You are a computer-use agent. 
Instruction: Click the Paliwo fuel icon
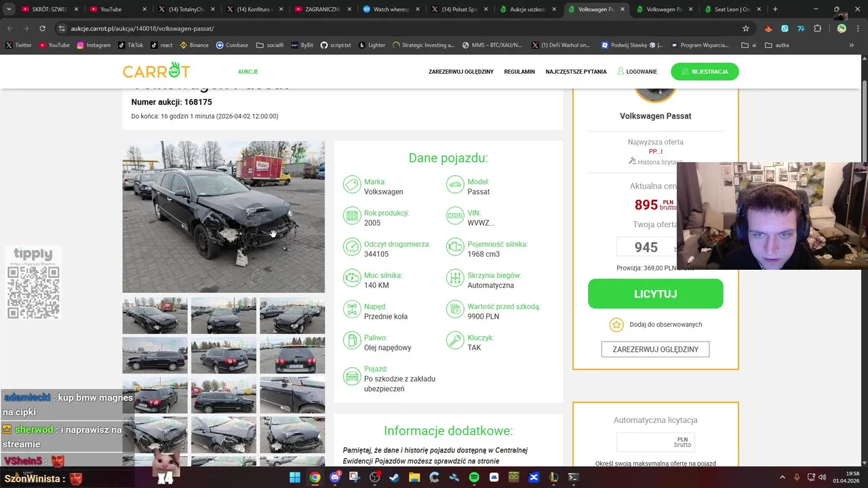352,341
